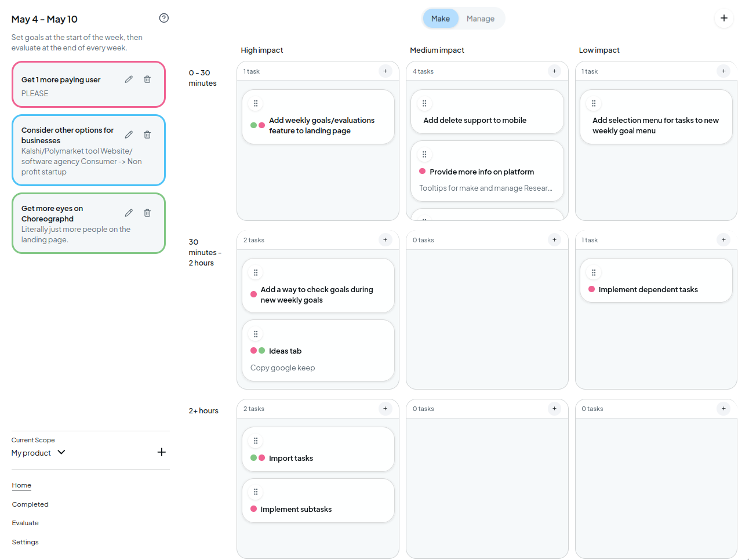Click the 'May 4 - May 10' week title
This screenshot has height=560, width=749.
[x=45, y=19]
